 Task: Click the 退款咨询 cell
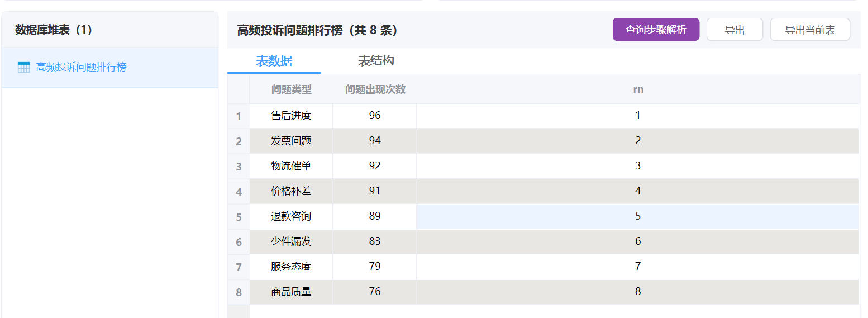click(x=291, y=216)
